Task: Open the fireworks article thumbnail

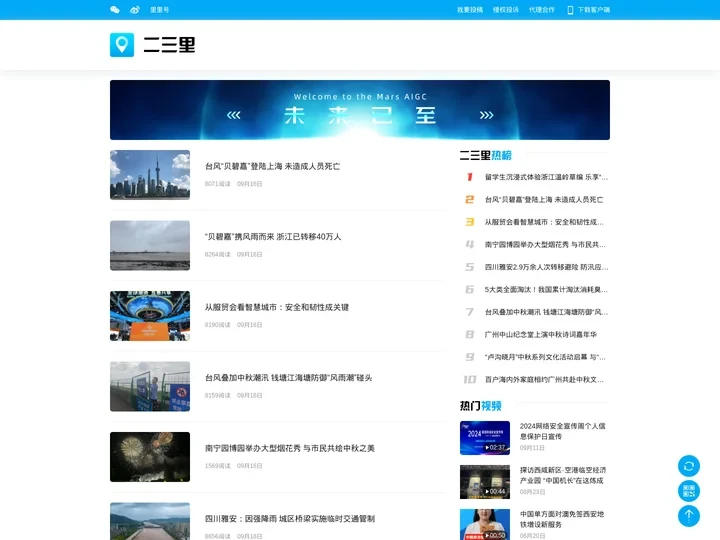Action: click(x=150, y=457)
